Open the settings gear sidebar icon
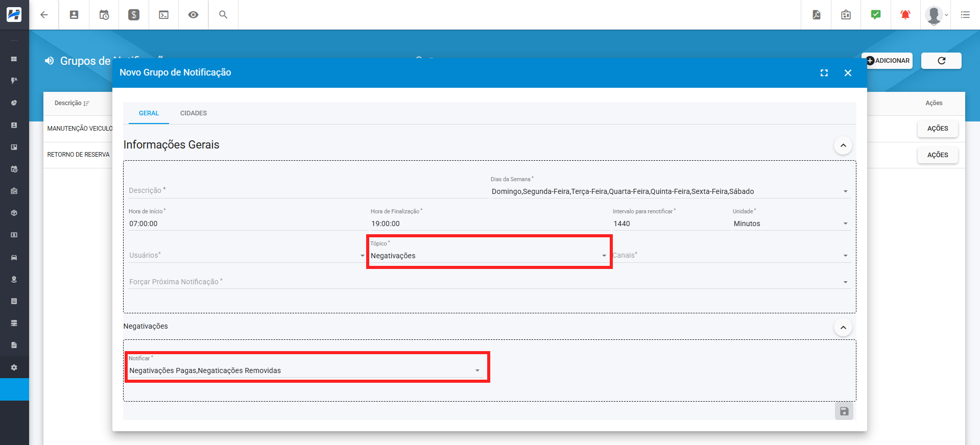The image size is (980, 445). [14, 367]
